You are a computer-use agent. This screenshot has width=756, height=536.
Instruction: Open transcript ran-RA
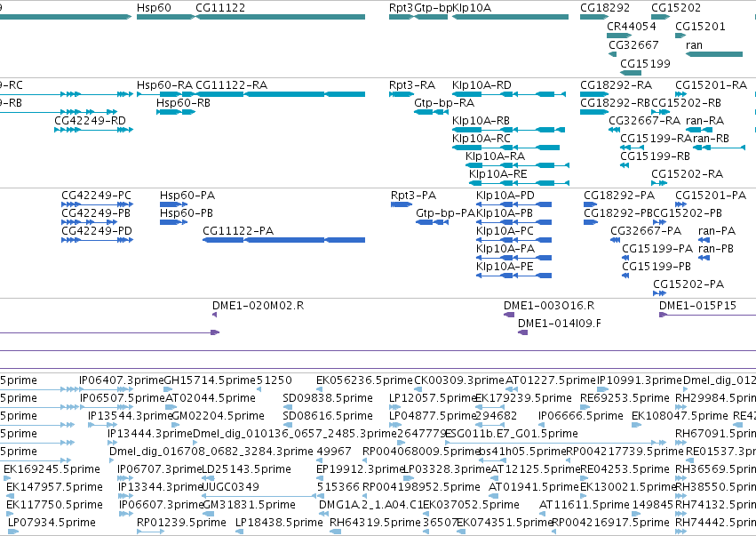pos(704,121)
